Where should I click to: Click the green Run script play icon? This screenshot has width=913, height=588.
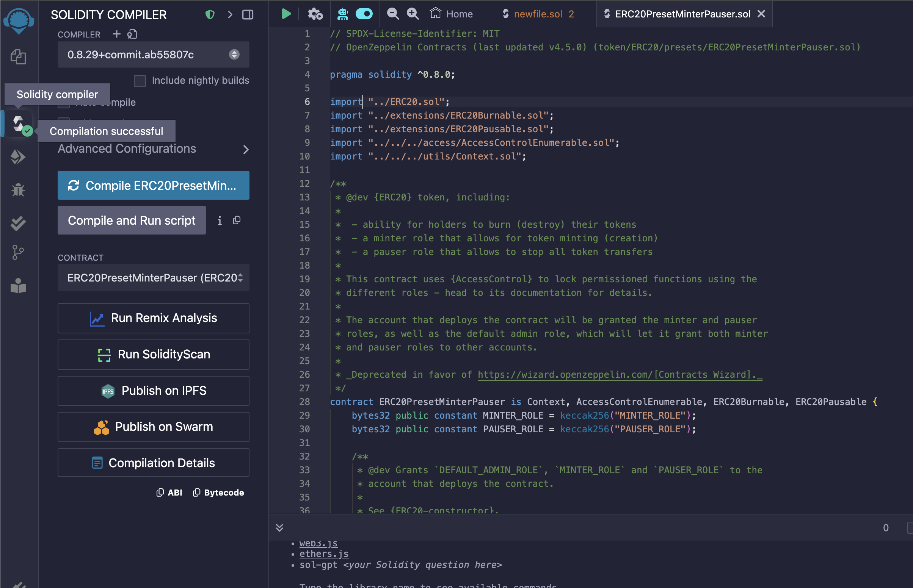click(x=286, y=14)
